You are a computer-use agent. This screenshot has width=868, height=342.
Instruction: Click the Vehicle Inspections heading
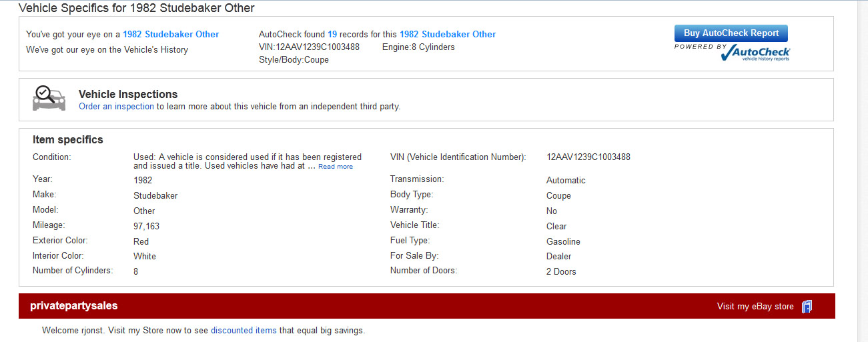[128, 94]
